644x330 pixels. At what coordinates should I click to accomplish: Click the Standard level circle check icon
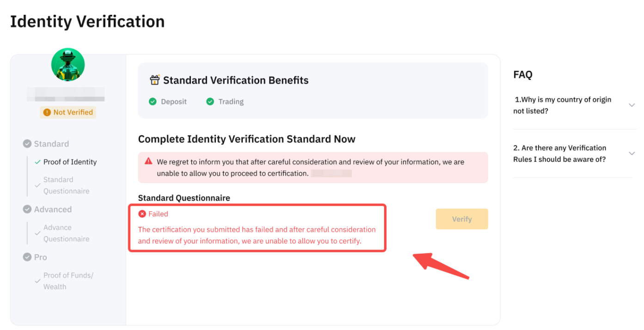tap(27, 144)
